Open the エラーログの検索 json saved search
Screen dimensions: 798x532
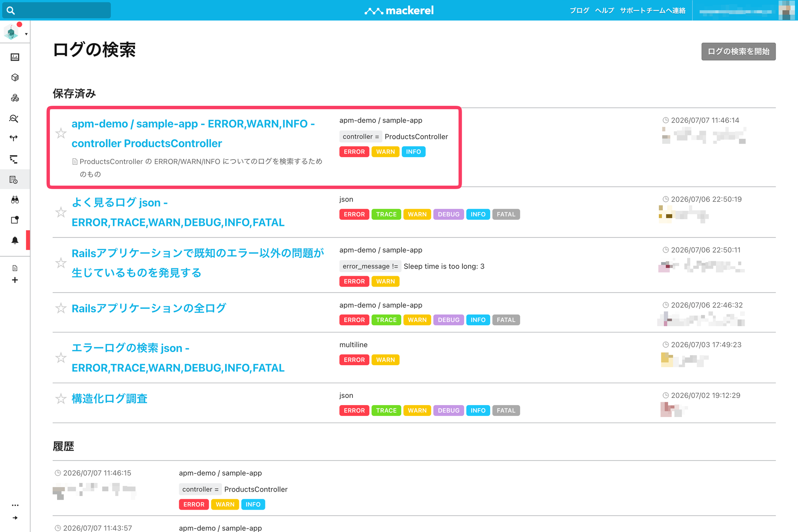coord(178,358)
